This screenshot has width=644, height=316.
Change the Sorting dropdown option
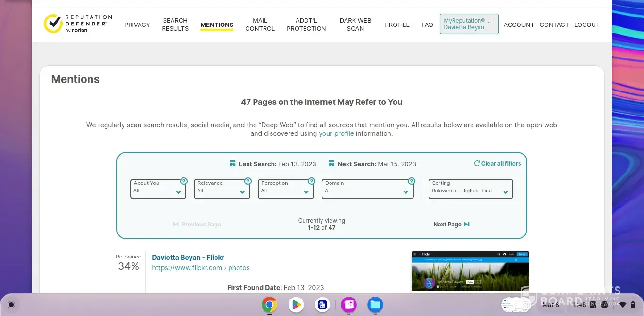(x=470, y=189)
